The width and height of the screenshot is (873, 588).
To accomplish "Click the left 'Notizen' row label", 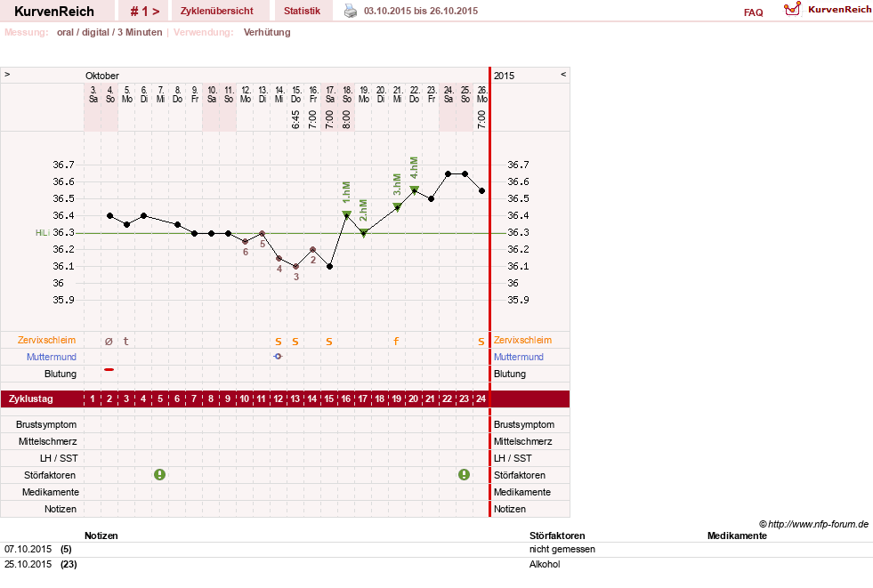I will tap(61, 509).
